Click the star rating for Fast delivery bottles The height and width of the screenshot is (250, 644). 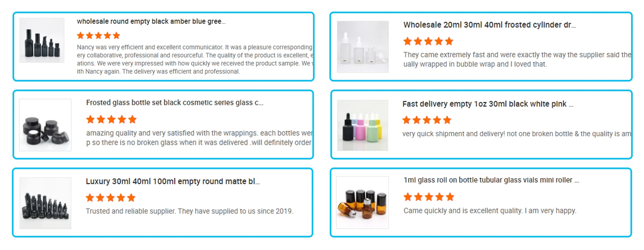click(x=427, y=120)
